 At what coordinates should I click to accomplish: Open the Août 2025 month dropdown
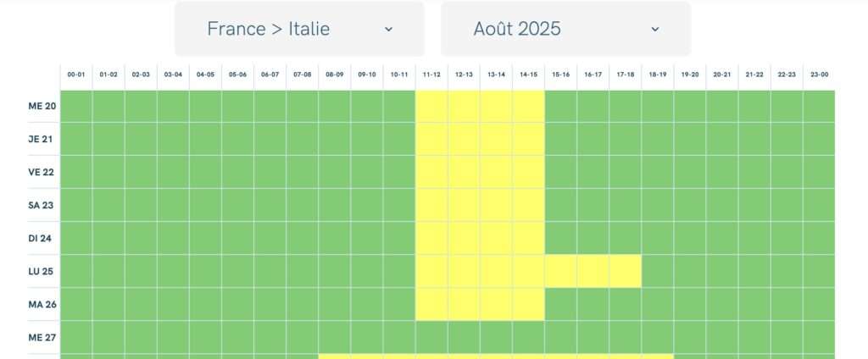pos(565,29)
